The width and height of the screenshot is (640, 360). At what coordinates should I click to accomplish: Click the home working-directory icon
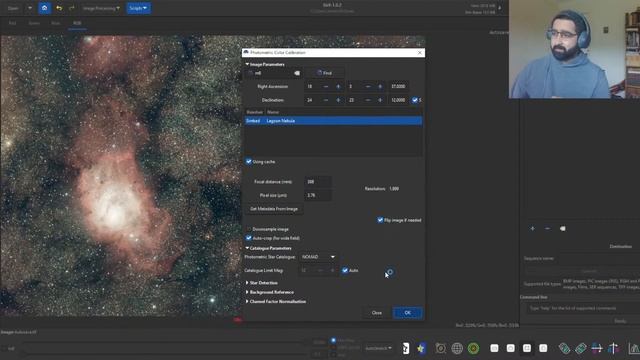coord(44,8)
